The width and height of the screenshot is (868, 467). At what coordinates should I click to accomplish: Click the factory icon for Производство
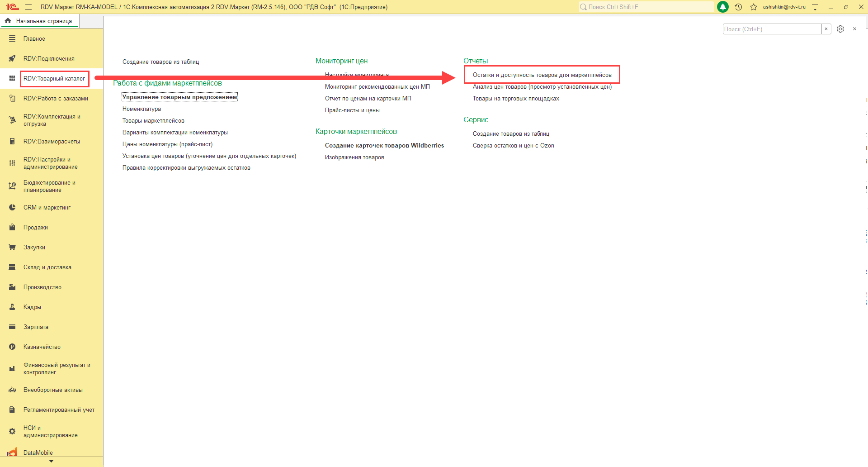coord(12,287)
